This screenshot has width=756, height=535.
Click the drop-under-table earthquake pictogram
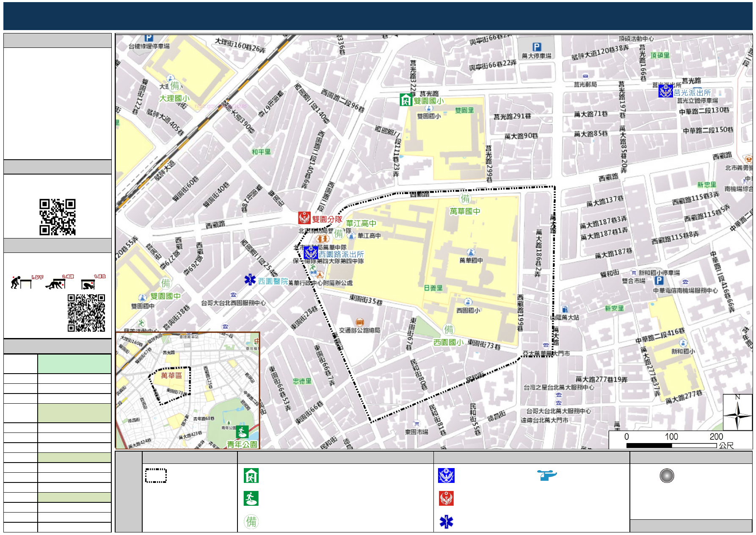22,282
